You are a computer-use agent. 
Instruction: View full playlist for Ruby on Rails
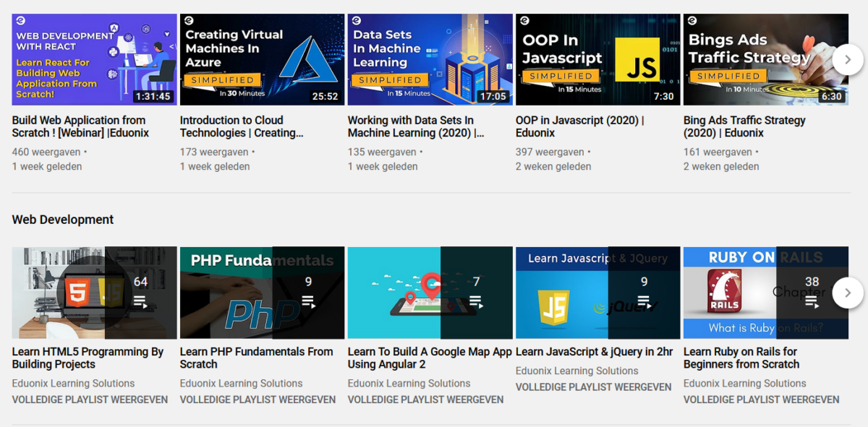pos(761,400)
